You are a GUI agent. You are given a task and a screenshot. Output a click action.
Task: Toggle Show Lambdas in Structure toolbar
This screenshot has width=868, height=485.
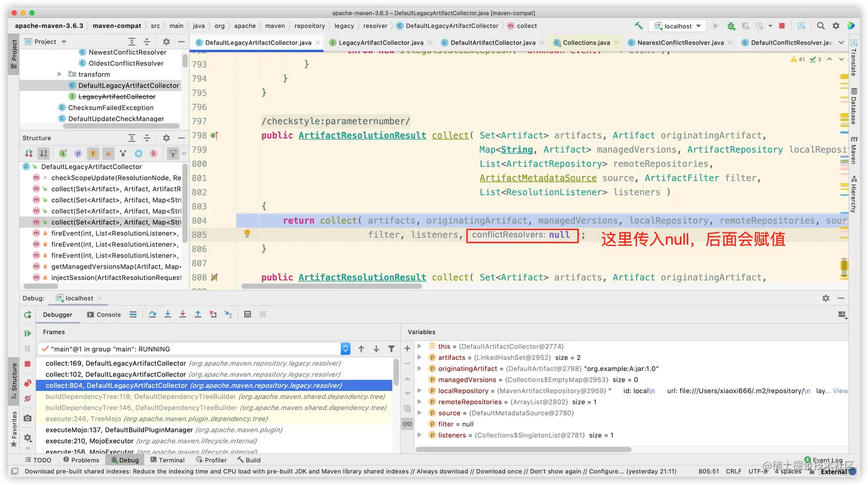tap(153, 153)
